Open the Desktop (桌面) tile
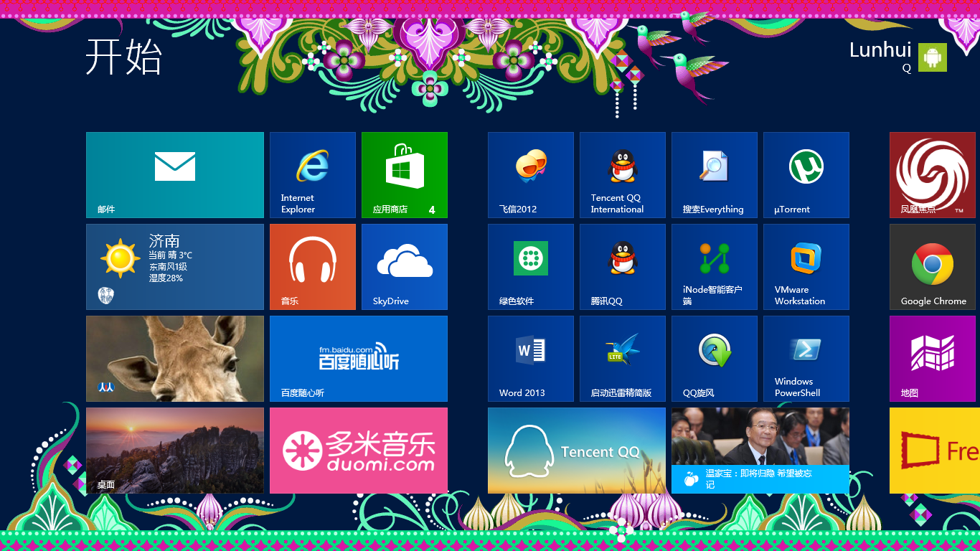This screenshot has width=980, height=551. [174, 450]
